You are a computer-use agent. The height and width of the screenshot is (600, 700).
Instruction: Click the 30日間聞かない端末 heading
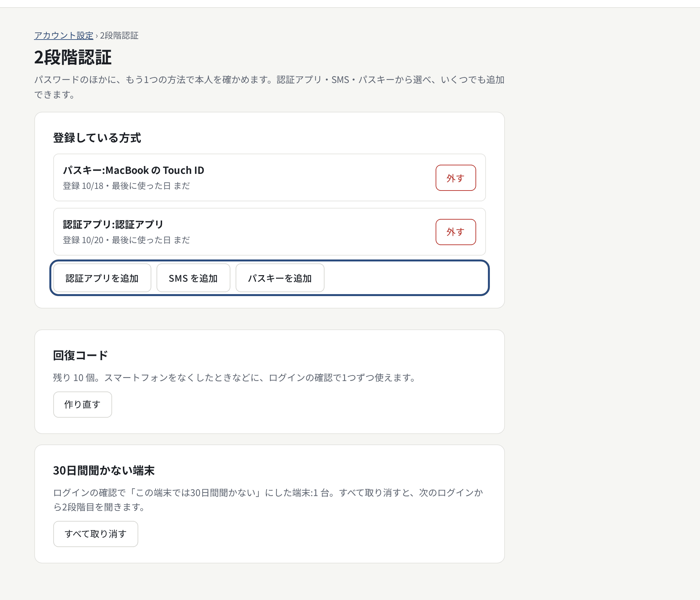tap(104, 471)
